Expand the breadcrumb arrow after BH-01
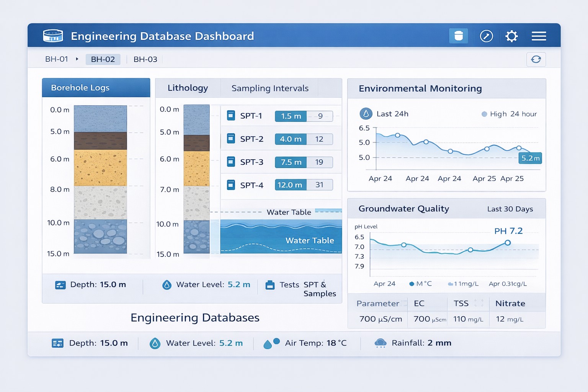 pyautogui.click(x=78, y=59)
